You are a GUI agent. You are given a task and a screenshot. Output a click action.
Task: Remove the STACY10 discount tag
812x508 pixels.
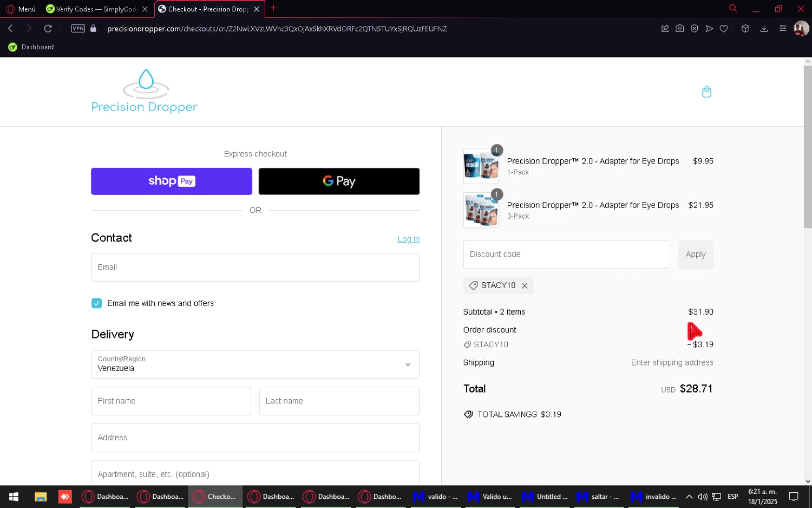pyautogui.click(x=525, y=286)
